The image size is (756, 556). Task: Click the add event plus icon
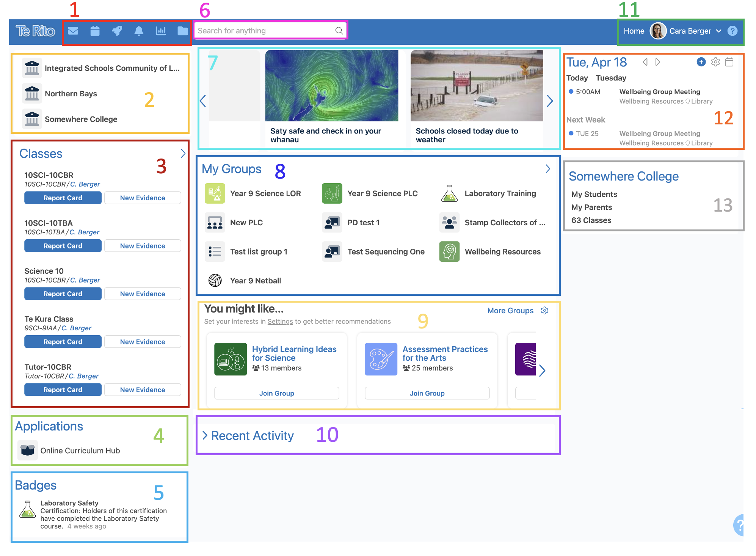pos(701,62)
